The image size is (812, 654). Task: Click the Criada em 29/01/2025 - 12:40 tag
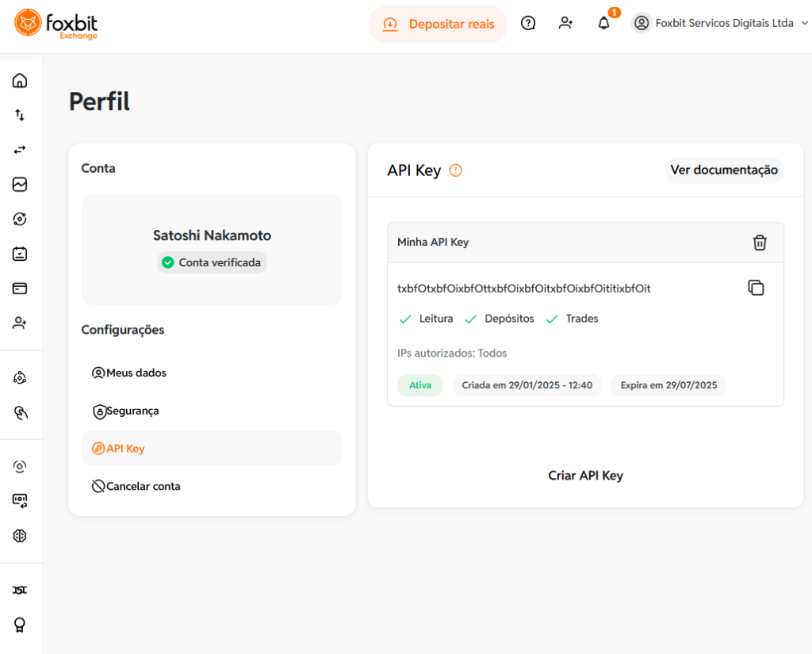pyautogui.click(x=527, y=385)
